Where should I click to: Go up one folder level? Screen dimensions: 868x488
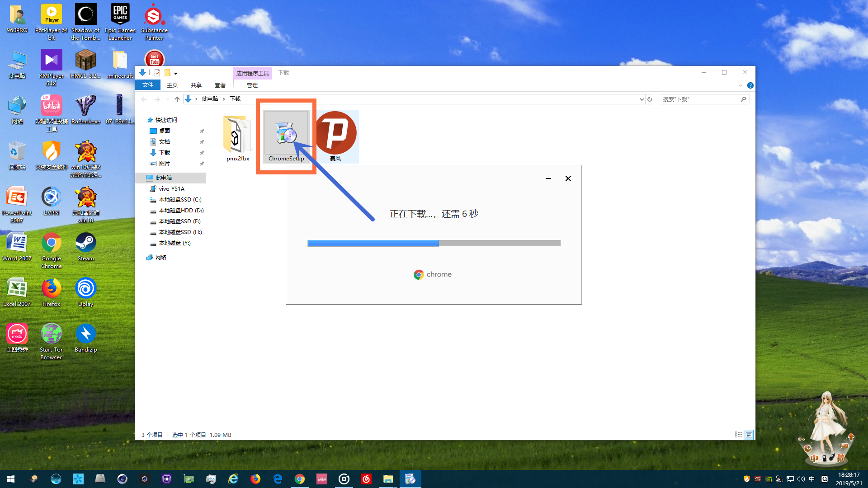(x=177, y=99)
